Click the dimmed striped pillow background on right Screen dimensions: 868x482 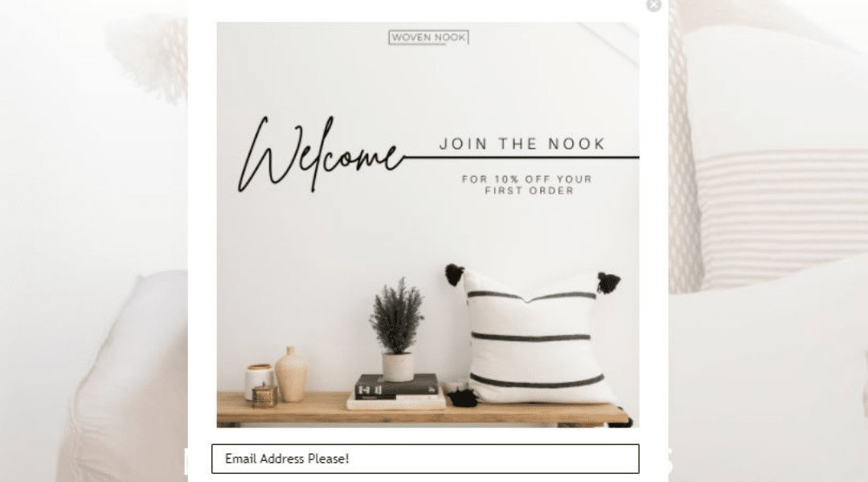pyautogui.click(x=775, y=216)
